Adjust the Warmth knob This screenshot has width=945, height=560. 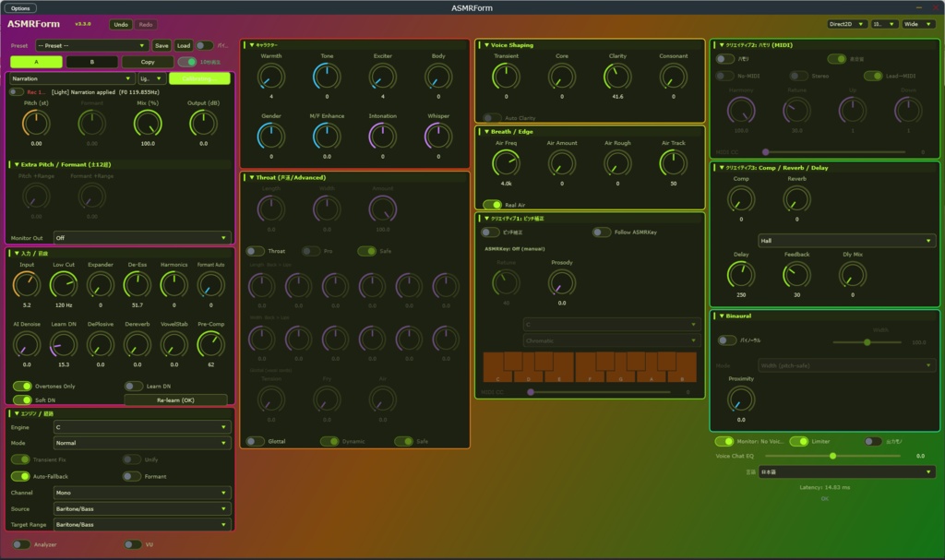[271, 77]
